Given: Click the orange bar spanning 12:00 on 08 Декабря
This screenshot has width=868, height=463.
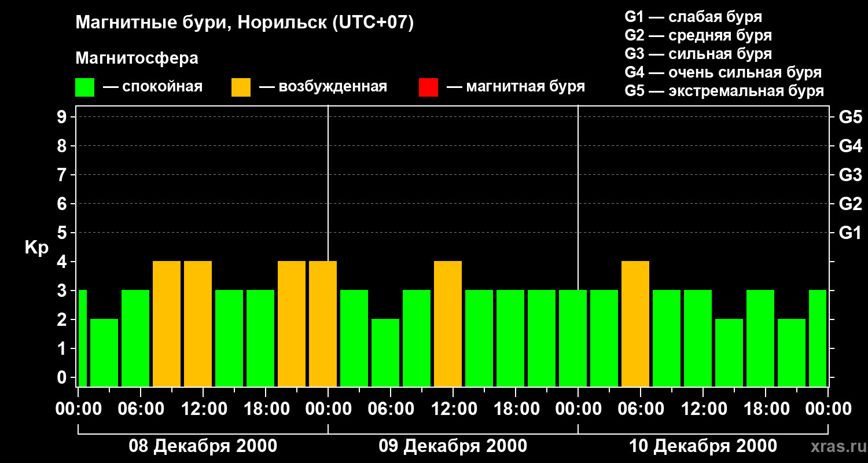Looking at the screenshot, I should [x=198, y=324].
